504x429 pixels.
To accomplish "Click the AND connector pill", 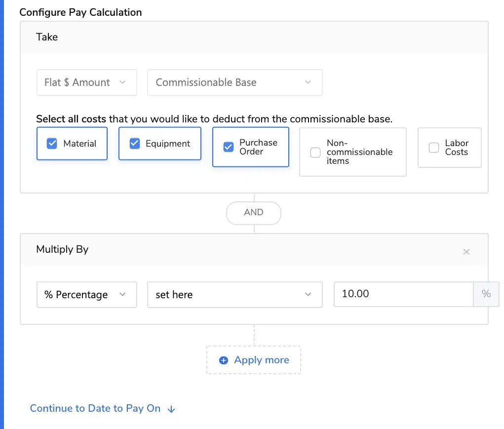I will coord(254,212).
